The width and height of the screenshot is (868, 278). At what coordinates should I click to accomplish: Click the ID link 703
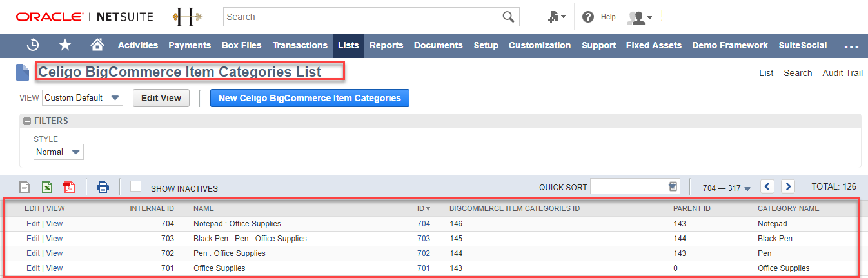424,239
